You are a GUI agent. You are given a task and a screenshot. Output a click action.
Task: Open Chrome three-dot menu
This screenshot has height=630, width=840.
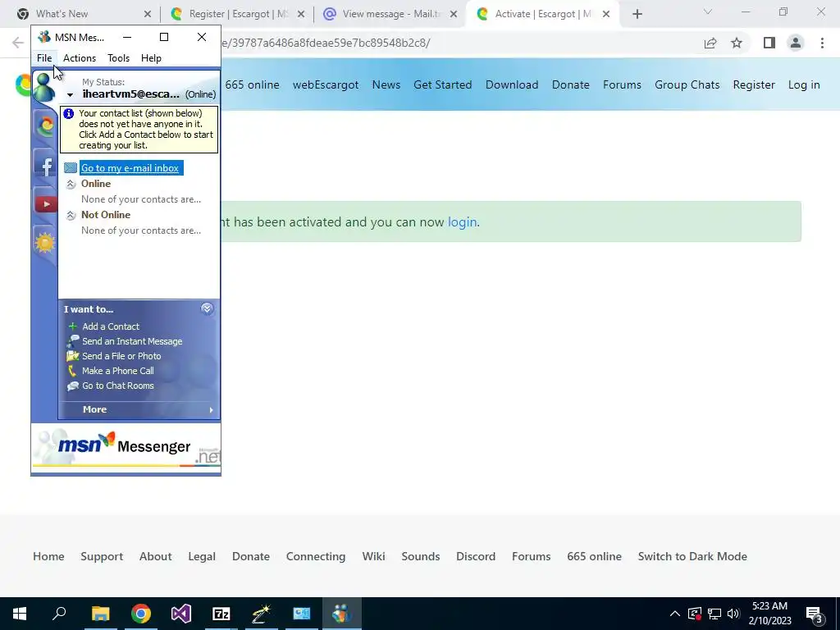pyautogui.click(x=822, y=43)
